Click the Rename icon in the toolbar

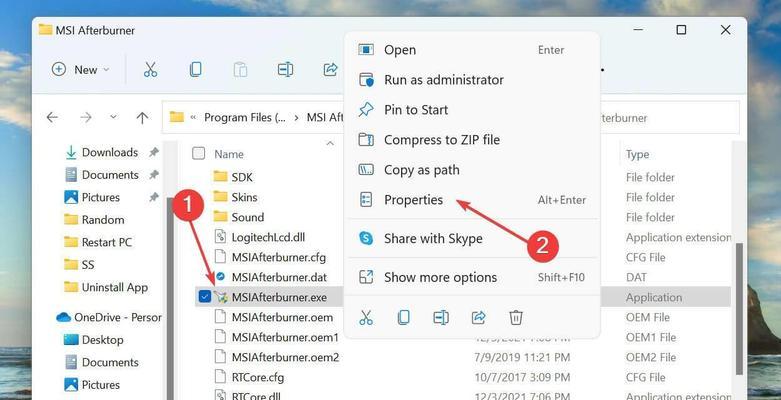tap(285, 70)
